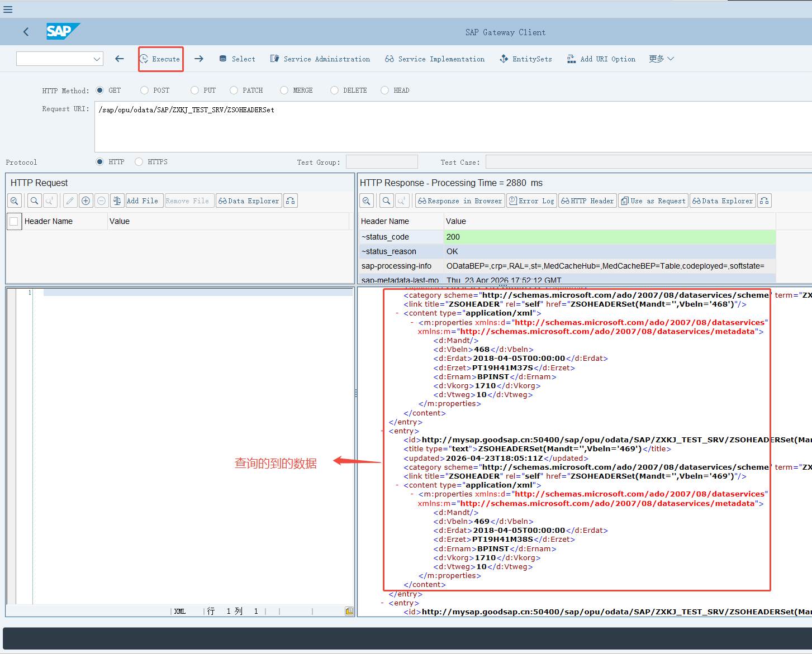Open the hamburger menu at top left

[x=8, y=9]
